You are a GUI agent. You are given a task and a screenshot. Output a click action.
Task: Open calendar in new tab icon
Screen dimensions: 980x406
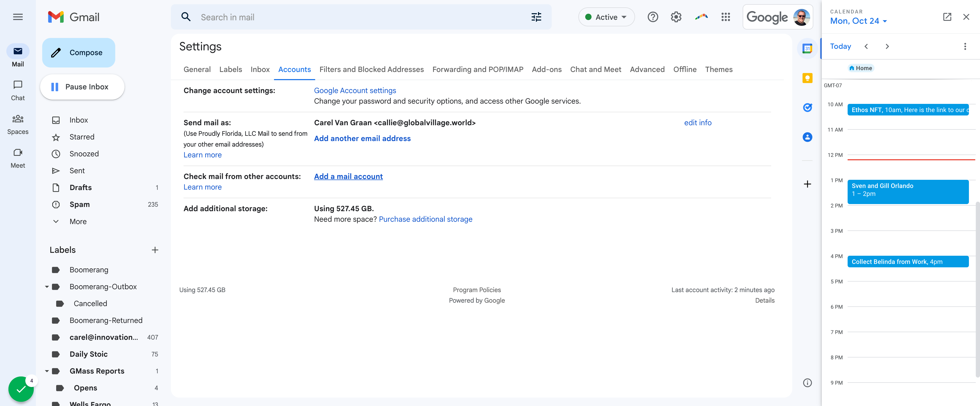[x=947, y=17]
